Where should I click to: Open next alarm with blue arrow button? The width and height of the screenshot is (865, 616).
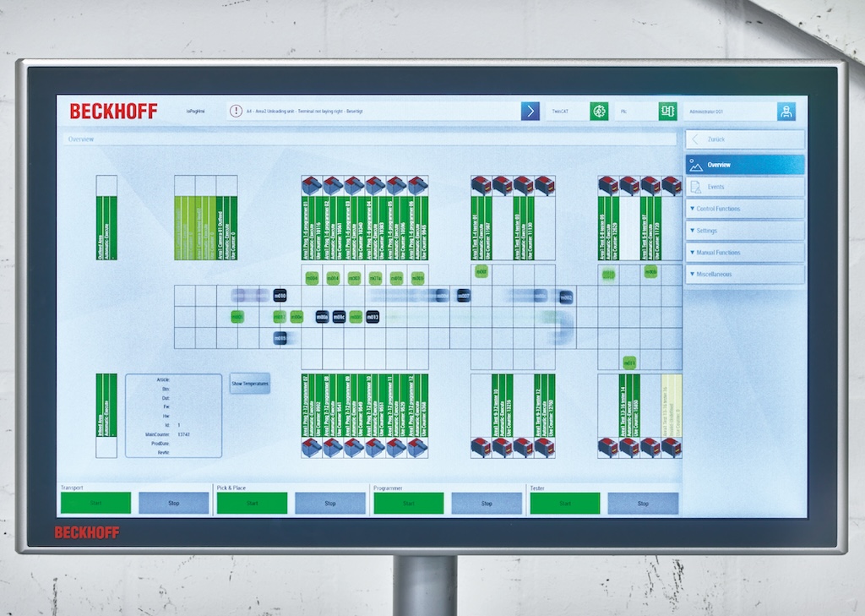point(530,111)
